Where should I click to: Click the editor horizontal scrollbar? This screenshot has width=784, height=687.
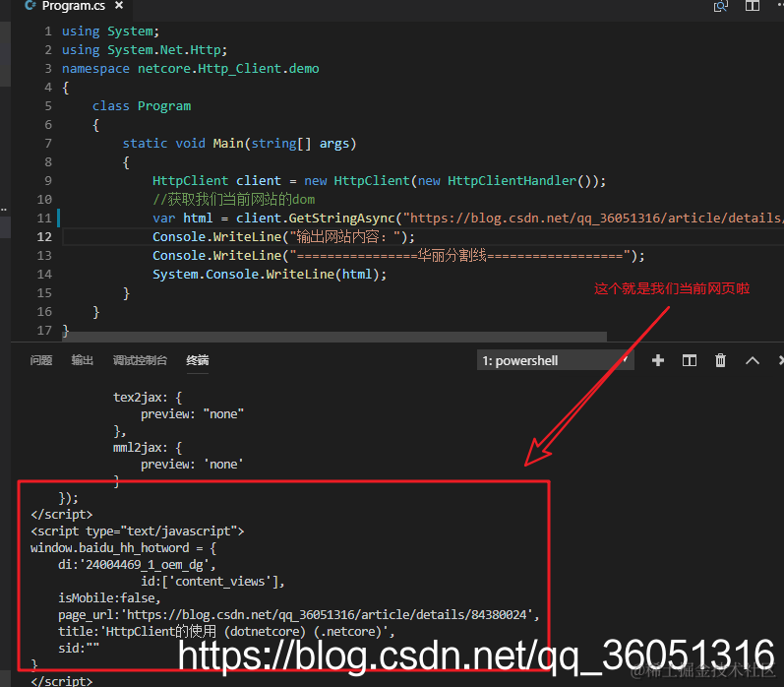click(335, 337)
